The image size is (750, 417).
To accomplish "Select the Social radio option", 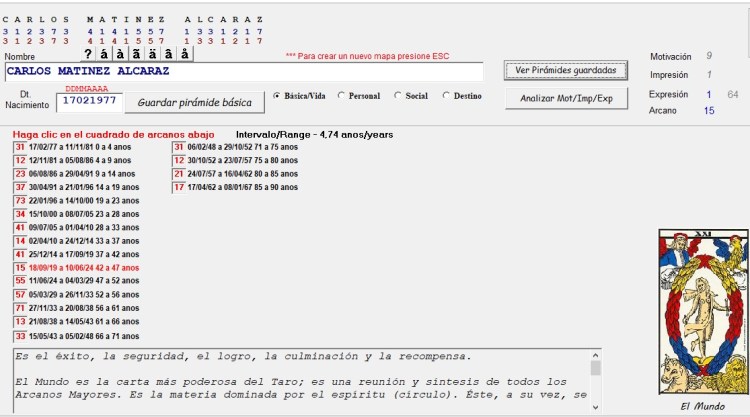I will [398, 96].
